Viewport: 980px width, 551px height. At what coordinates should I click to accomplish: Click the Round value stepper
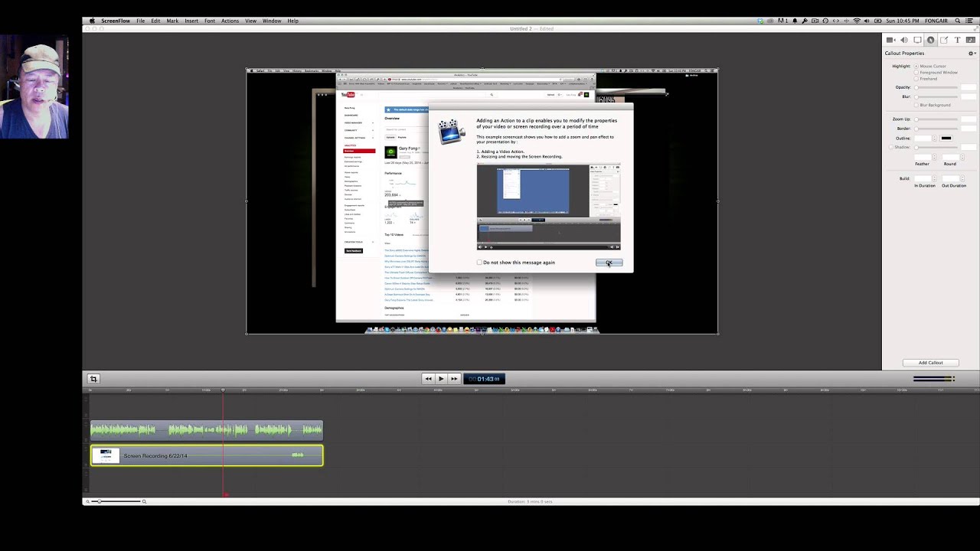point(962,157)
